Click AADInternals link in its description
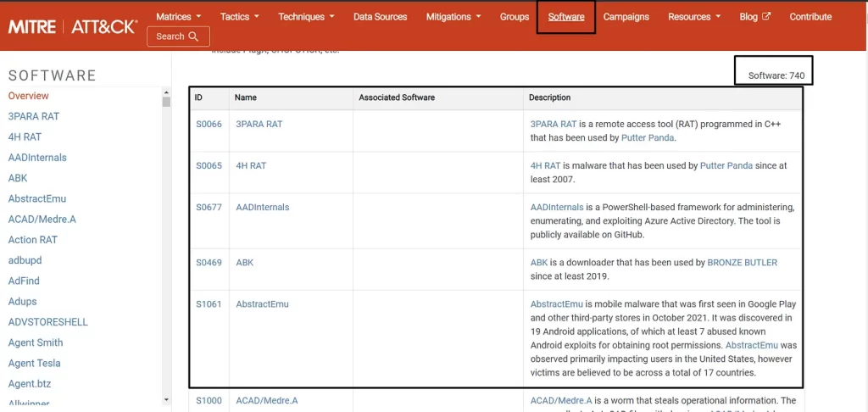 (x=557, y=207)
